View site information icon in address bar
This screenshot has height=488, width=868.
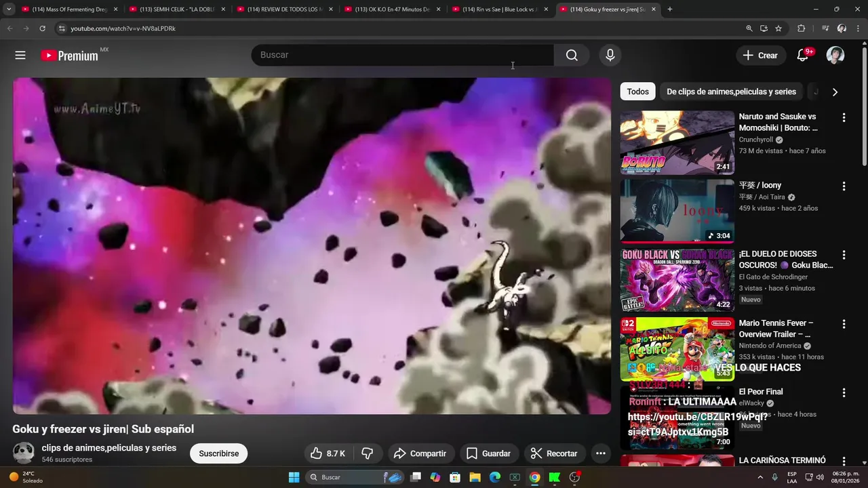(x=61, y=28)
